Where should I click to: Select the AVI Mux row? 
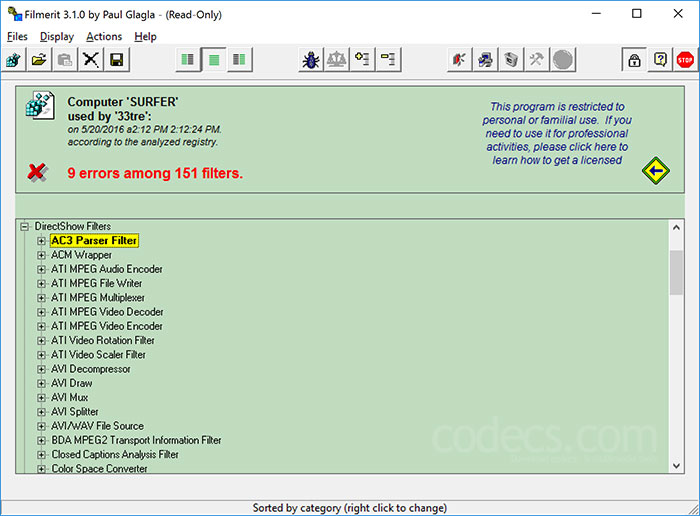[x=70, y=398]
